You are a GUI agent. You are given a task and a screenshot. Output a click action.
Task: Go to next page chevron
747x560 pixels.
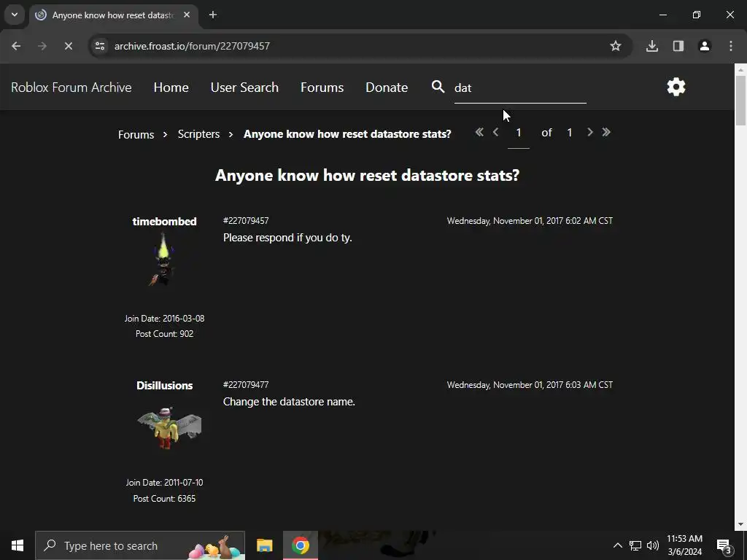(589, 133)
